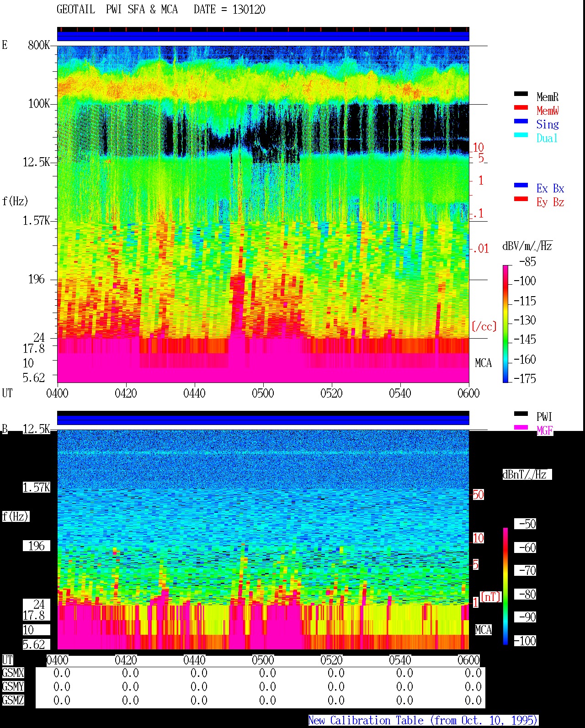Select the cyan Dual legend swatch
585x728 pixels.
[521, 135]
